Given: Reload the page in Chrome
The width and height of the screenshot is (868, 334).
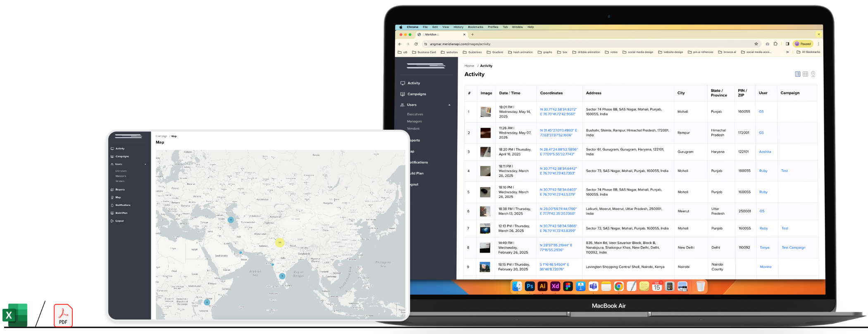Looking at the screenshot, I should pos(416,44).
